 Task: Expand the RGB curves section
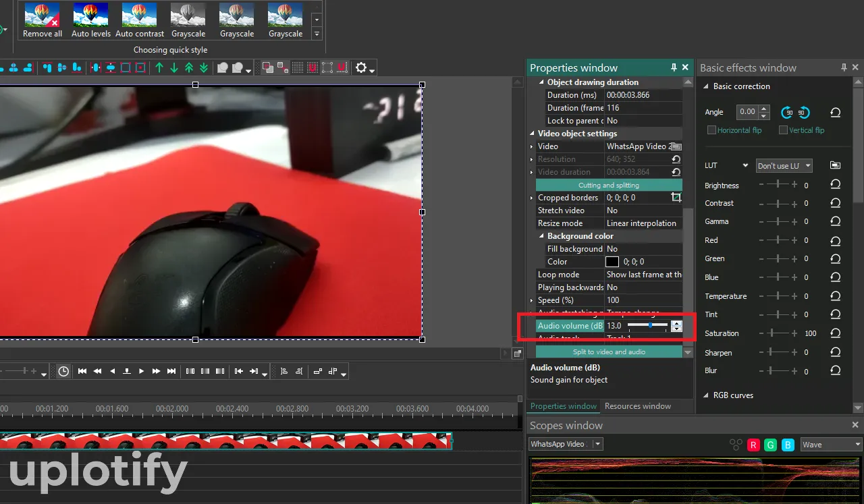[x=706, y=395]
